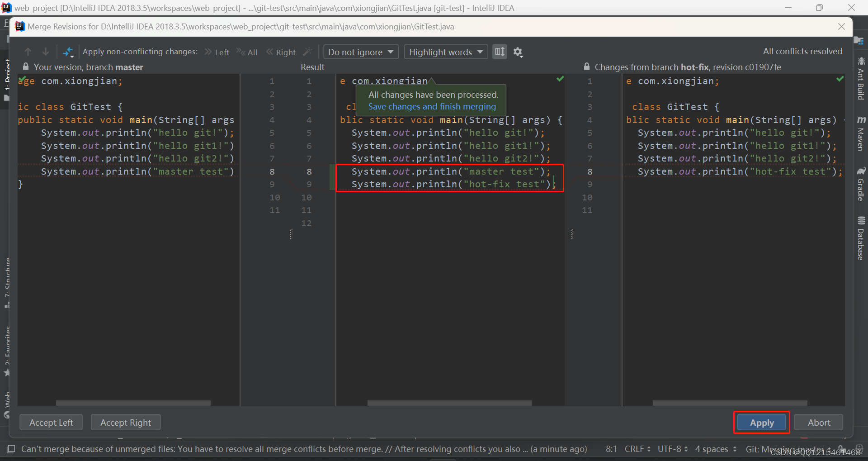Click the right splitter drag handle
868x461 pixels.
[572, 234]
